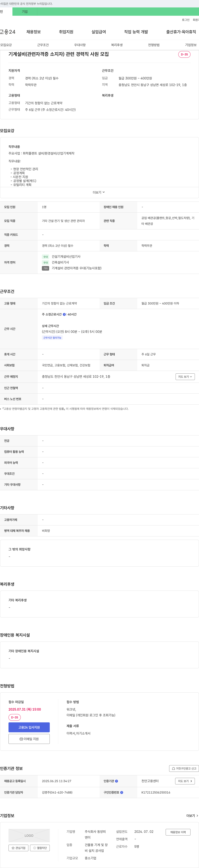Viewport: 199px width, 868px height.
Task: Open the 출산휴가·육아휴직 menu
Action: pos(181,32)
